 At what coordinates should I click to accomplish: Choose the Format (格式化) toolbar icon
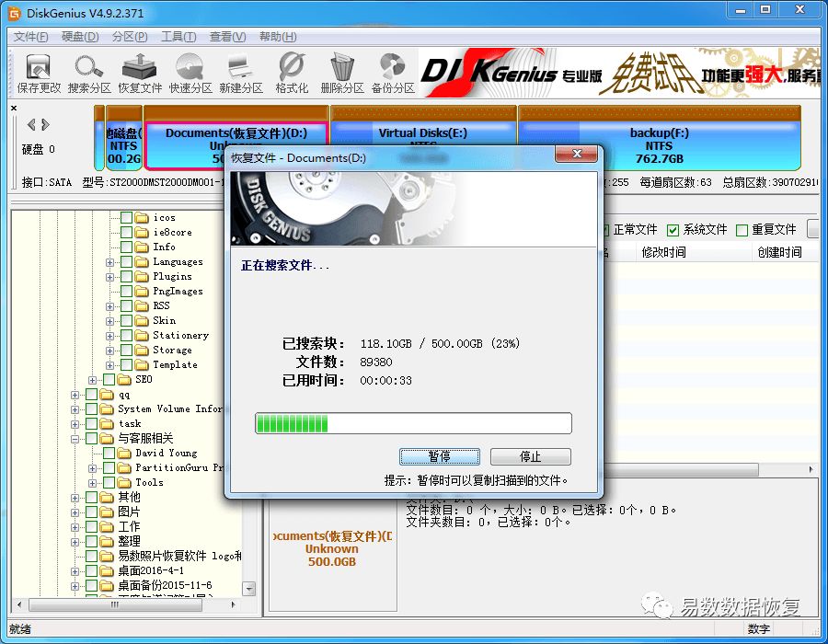tap(292, 74)
